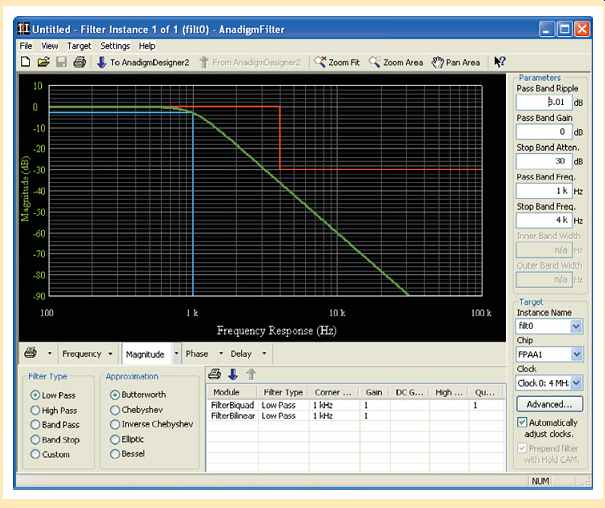Expand the Chip FPAA1 dropdown

pyautogui.click(x=575, y=353)
